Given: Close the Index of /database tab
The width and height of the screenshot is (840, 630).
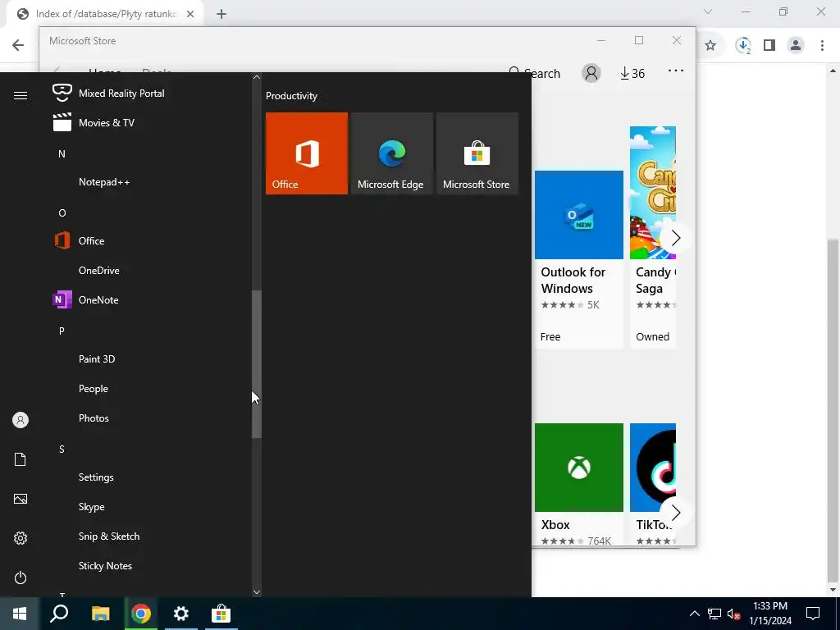Looking at the screenshot, I should pos(190,15).
